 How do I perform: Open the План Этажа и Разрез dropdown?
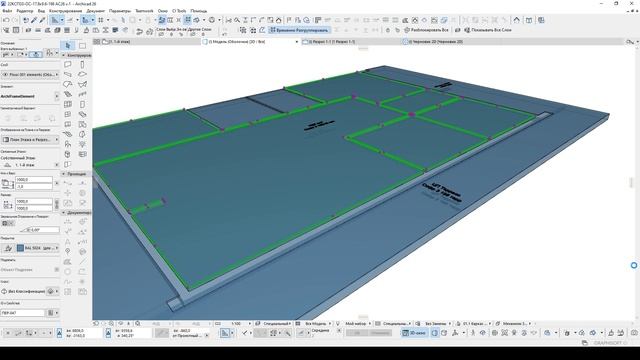[x=30, y=140]
